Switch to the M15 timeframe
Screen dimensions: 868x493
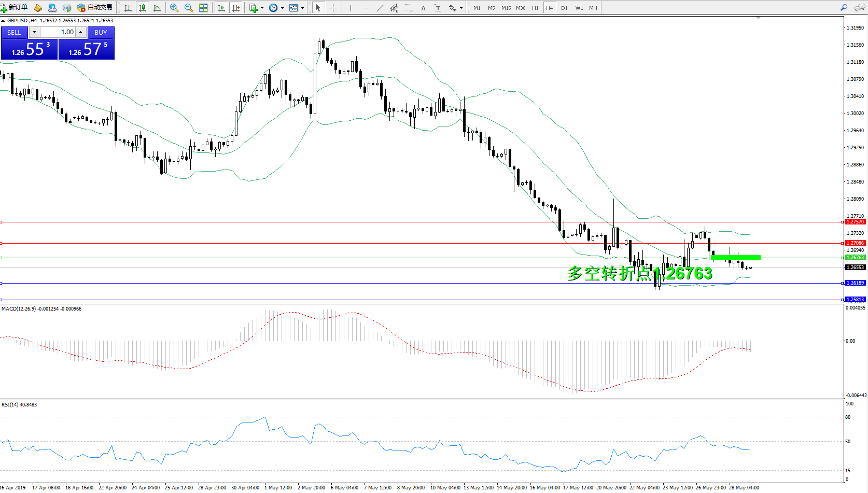[506, 8]
